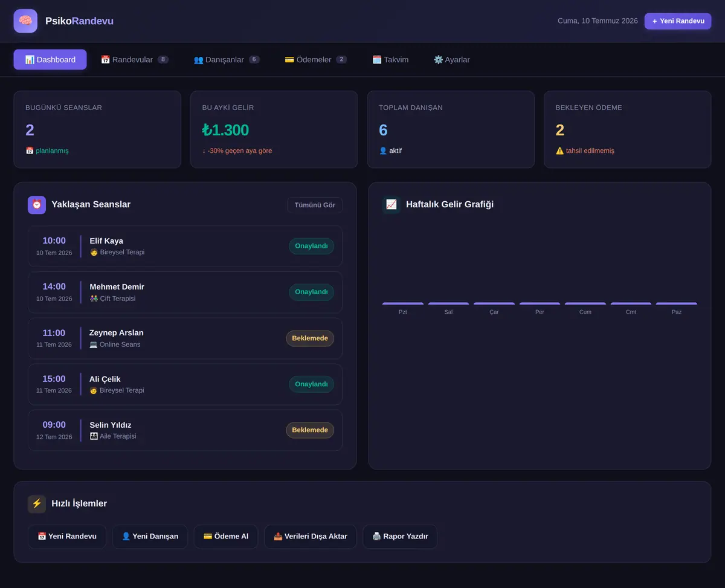The width and height of the screenshot is (725, 588).
Task: Click the Tümünü Gör button
Action: pyautogui.click(x=315, y=205)
